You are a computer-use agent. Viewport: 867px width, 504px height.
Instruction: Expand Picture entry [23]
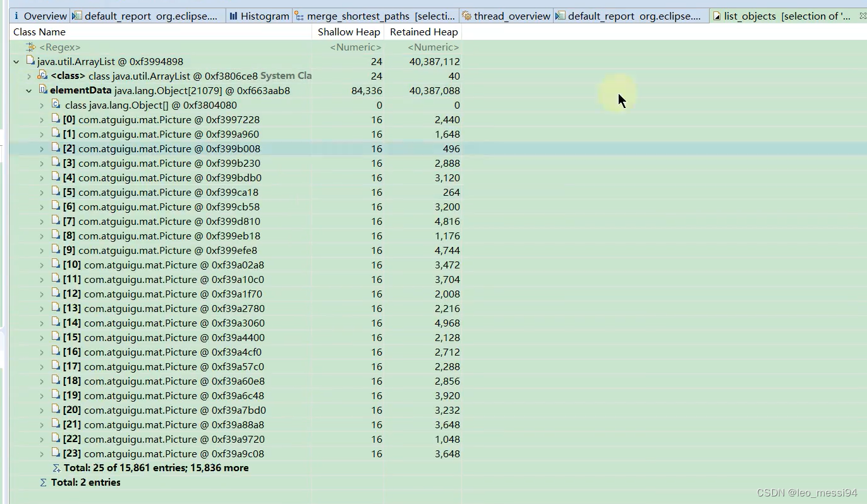[x=42, y=454]
